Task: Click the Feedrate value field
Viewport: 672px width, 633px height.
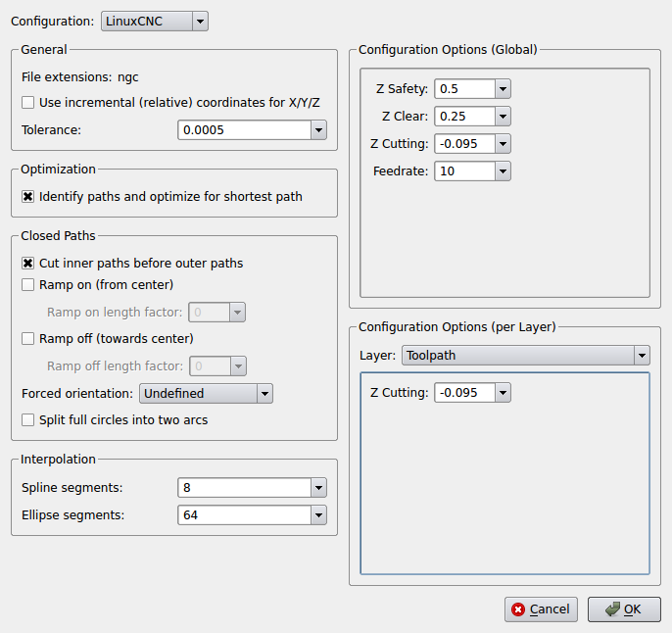Action: [465, 171]
